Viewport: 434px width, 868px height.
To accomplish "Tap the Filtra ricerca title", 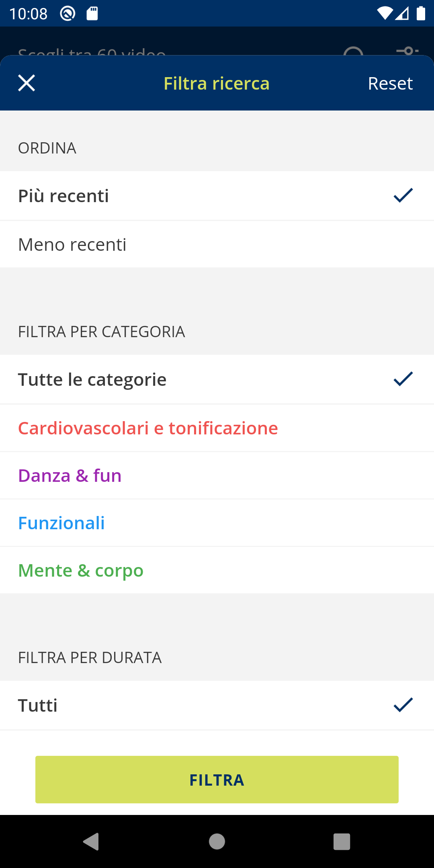I will [216, 84].
